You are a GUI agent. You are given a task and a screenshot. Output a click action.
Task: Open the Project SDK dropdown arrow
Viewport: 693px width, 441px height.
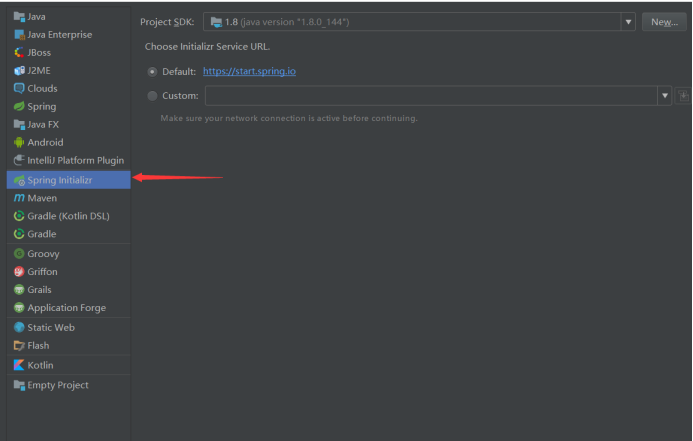pos(628,22)
